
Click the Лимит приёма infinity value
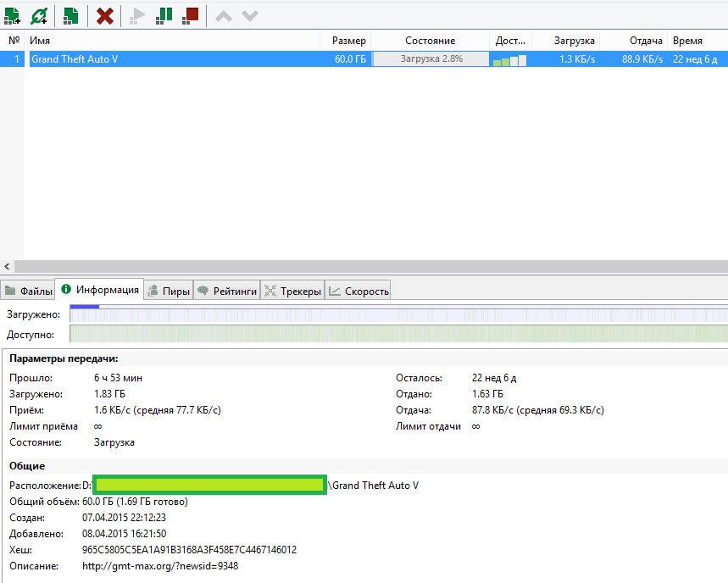click(x=98, y=426)
